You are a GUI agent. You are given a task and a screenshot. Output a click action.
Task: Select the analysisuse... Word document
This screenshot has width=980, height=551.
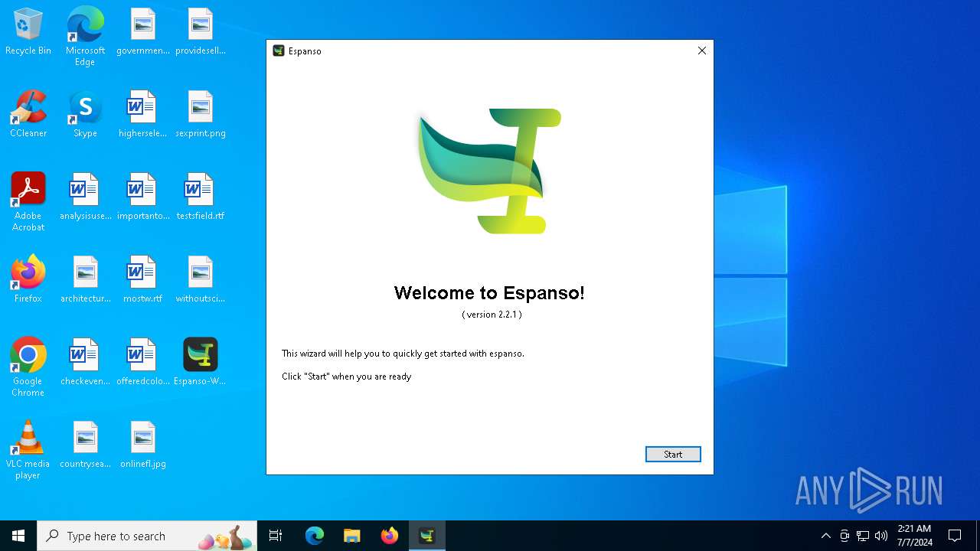[x=85, y=197]
